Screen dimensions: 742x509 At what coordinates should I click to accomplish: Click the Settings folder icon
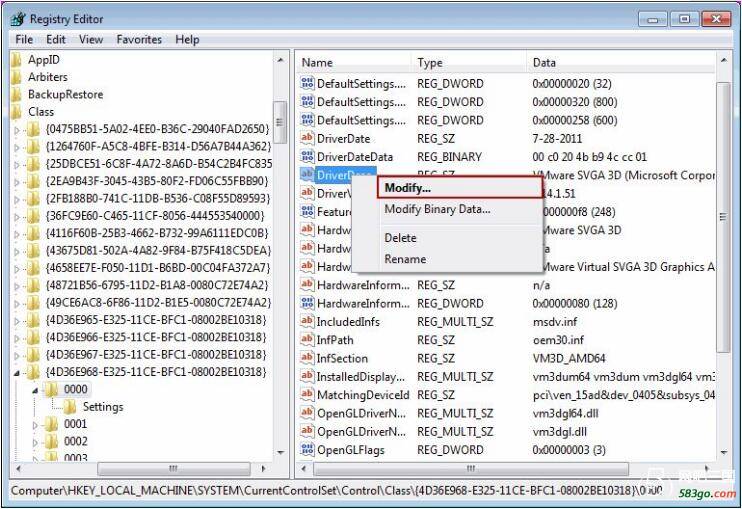pyautogui.click(x=70, y=406)
